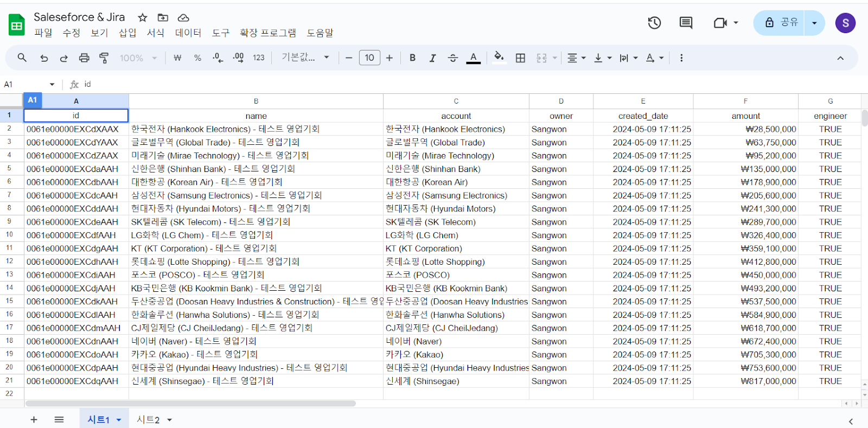868x428 pixels.
Task: Collapse the menus with chevron arrow
Action: [x=840, y=58]
